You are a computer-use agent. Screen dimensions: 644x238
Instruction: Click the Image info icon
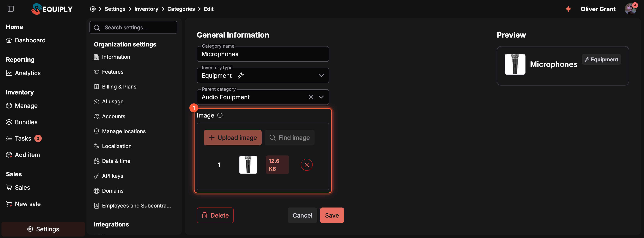pyautogui.click(x=220, y=115)
